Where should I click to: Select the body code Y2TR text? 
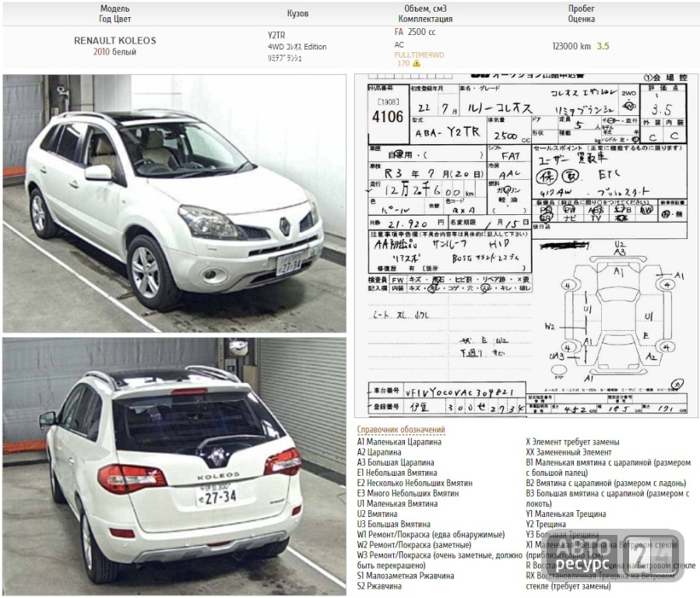point(276,35)
